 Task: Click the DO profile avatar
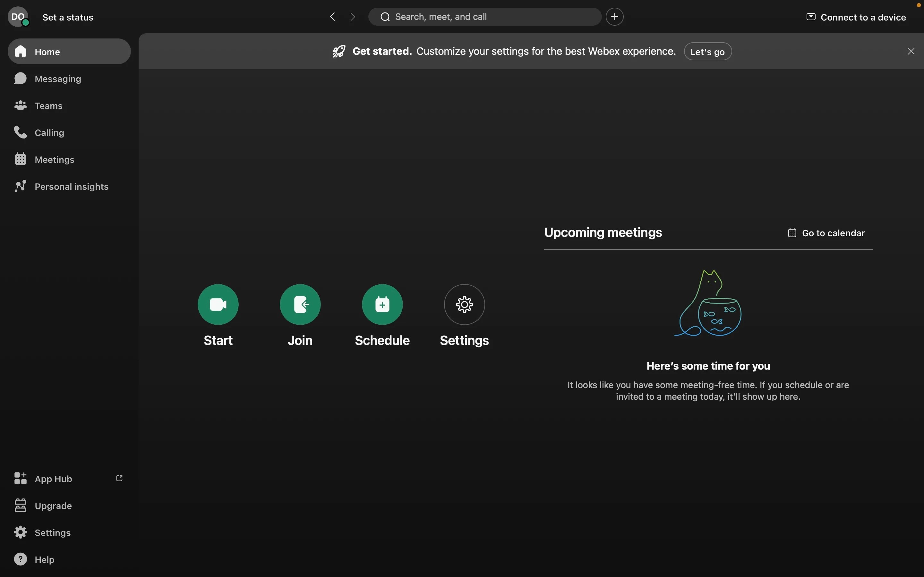click(18, 17)
